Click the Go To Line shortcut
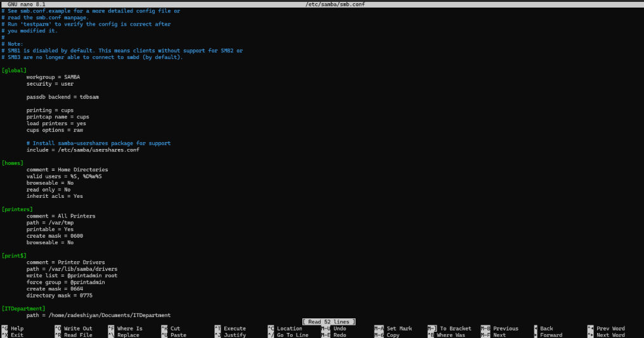The width and height of the screenshot is (644, 338). (292, 335)
